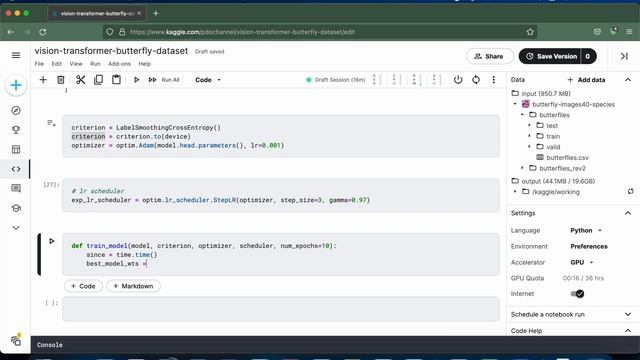Open the Kaggle hamburger menu
Screen dimensions: 640x360
tap(16, 55)
